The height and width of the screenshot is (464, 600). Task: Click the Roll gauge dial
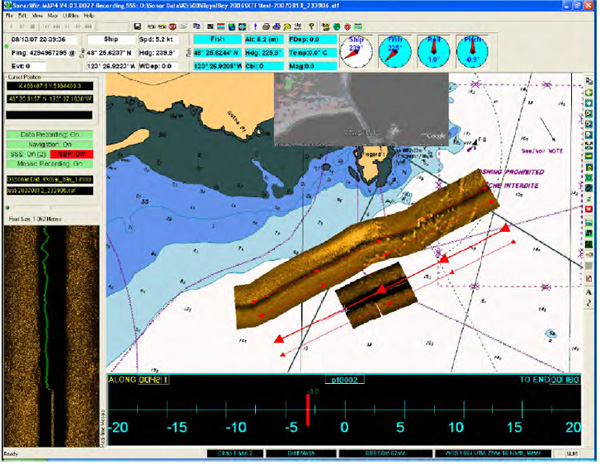432,51
